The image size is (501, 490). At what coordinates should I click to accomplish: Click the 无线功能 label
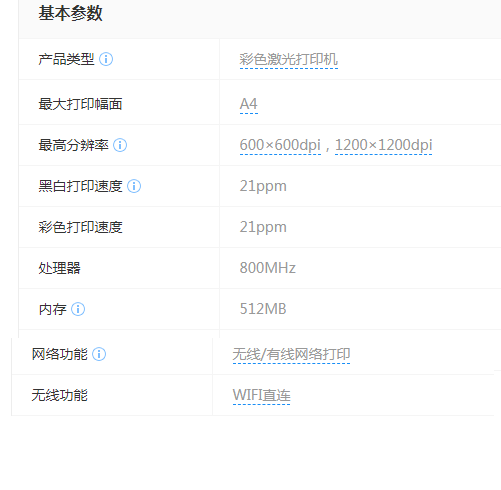click(x=59, y=395)
